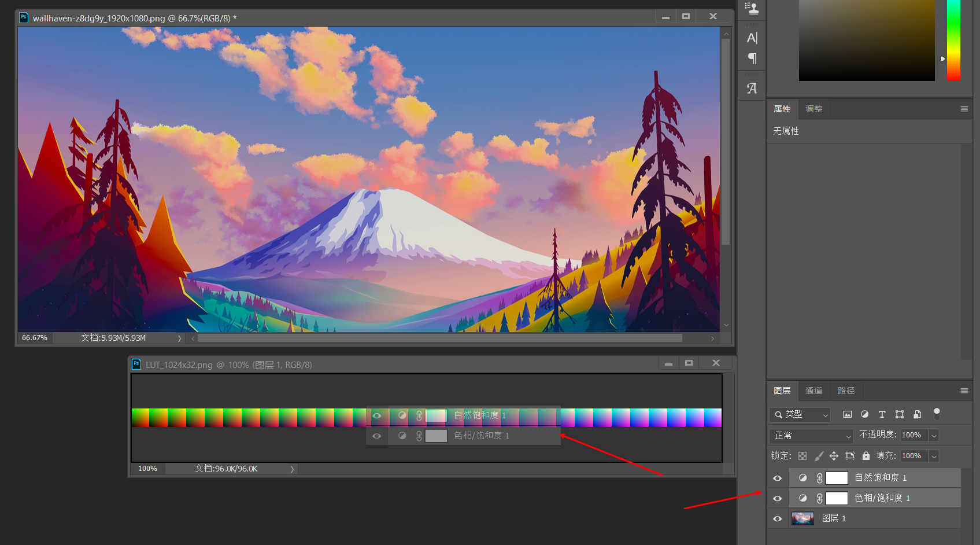Toggle layer filtering switch on or off
Screen dimensions: 980x545
click(x=937, y=414)
